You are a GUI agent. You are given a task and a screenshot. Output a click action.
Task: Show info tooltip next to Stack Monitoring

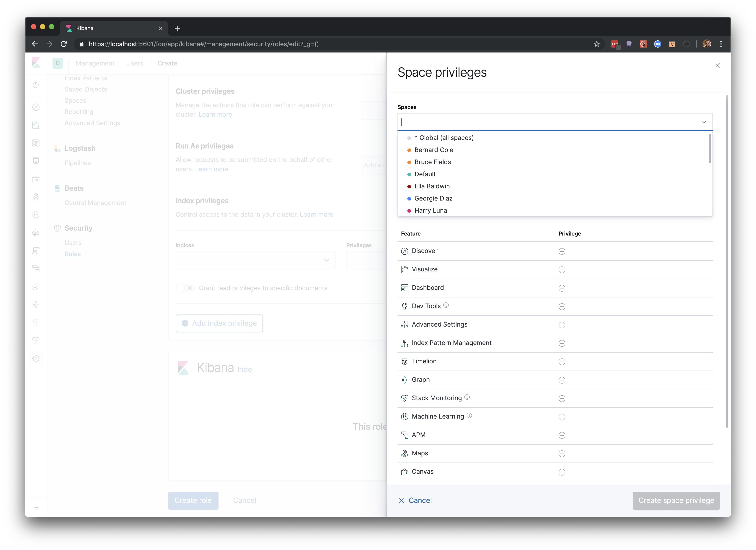click(467, 397)
